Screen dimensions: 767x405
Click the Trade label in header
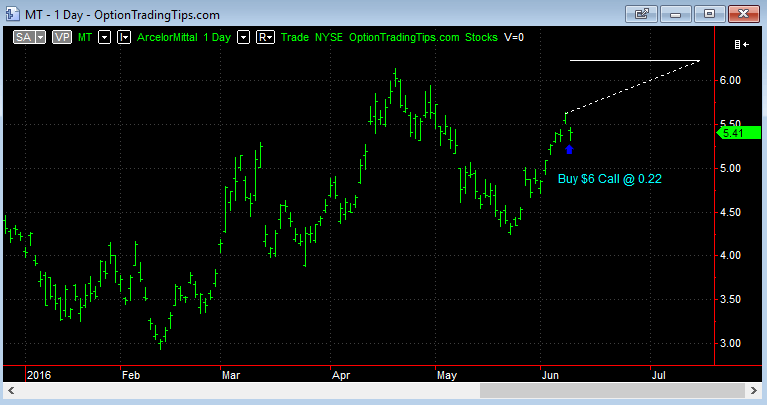click(x=295, y=37)
